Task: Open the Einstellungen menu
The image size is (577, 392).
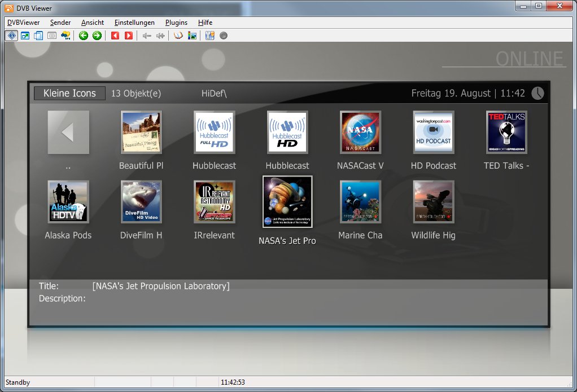Action: (134, 23)
